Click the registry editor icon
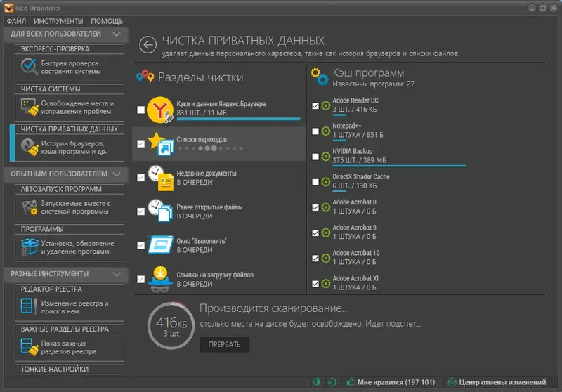The image size is (562, 392). 30,306
